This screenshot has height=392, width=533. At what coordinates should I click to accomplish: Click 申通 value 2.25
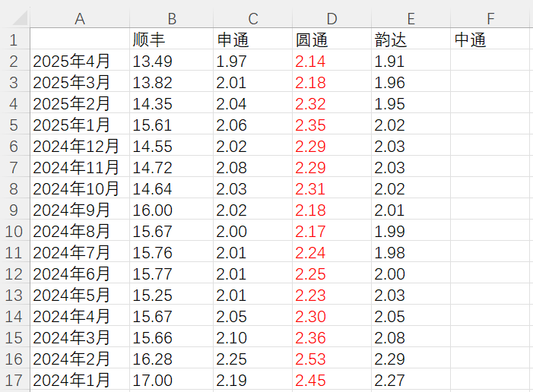click(253, 359)
